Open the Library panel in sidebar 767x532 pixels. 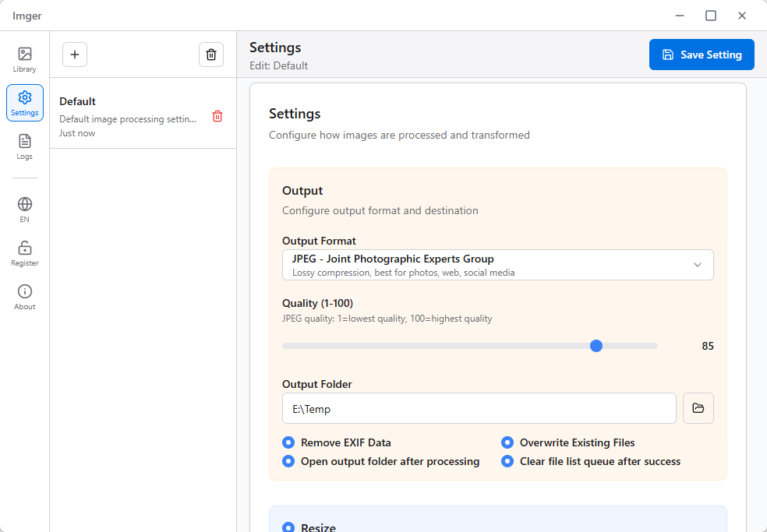(24, 59)
